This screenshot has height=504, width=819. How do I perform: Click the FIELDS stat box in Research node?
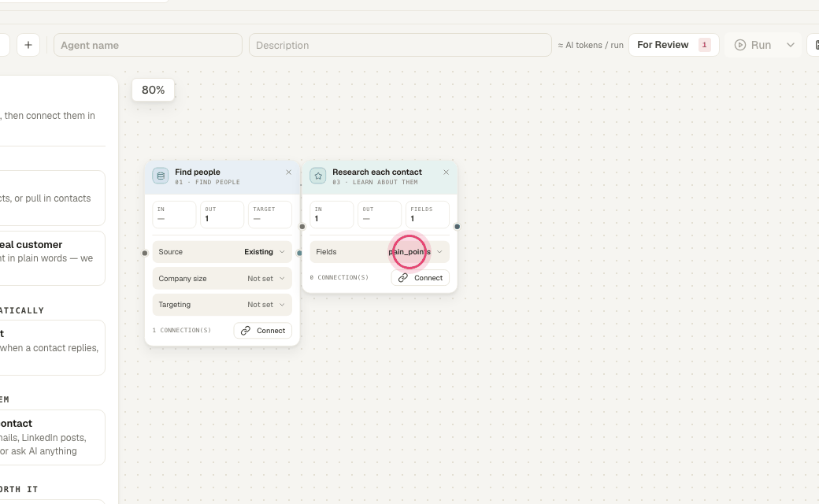[x=428, y=215]
